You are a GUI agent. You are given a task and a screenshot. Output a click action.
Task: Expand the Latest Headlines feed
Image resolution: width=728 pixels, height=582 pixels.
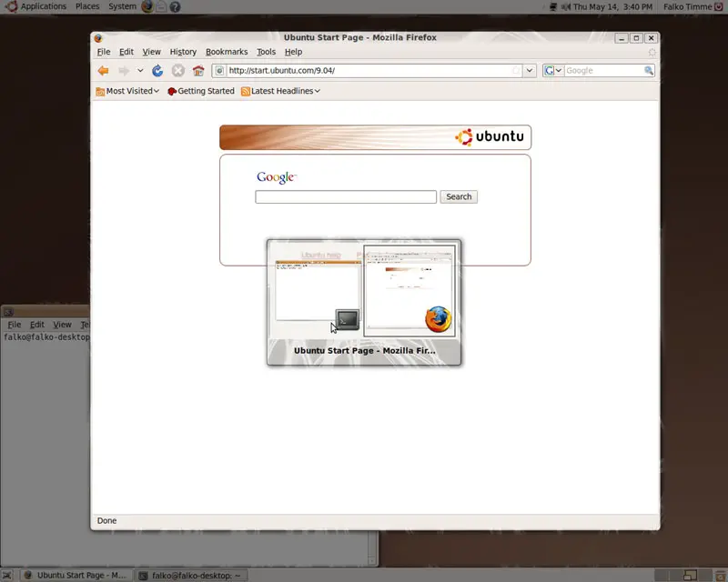pyautogui.click(x=280, y=91)
